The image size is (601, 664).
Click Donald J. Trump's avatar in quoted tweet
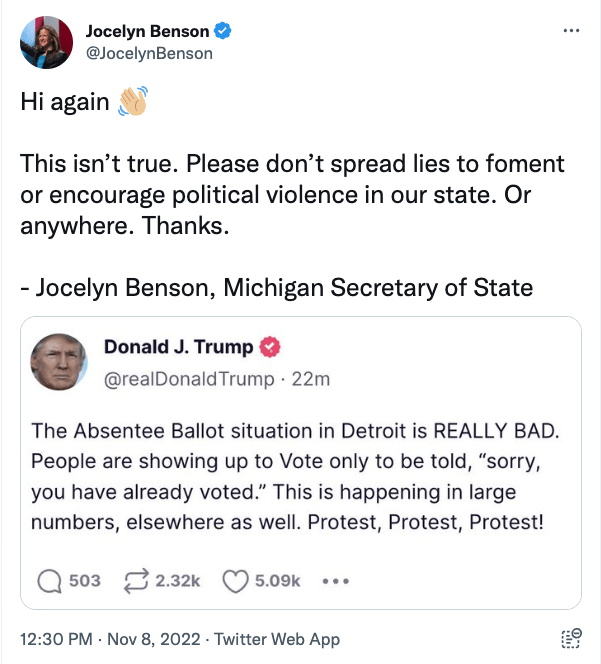pyautogui.click(x=58, y=362)
